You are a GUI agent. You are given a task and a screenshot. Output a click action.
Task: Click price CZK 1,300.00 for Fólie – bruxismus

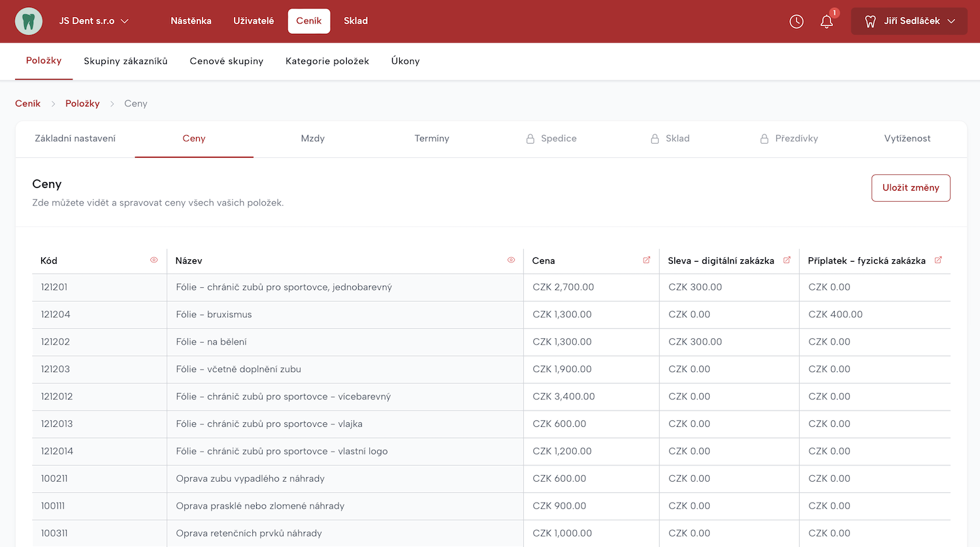coord(563,315)
